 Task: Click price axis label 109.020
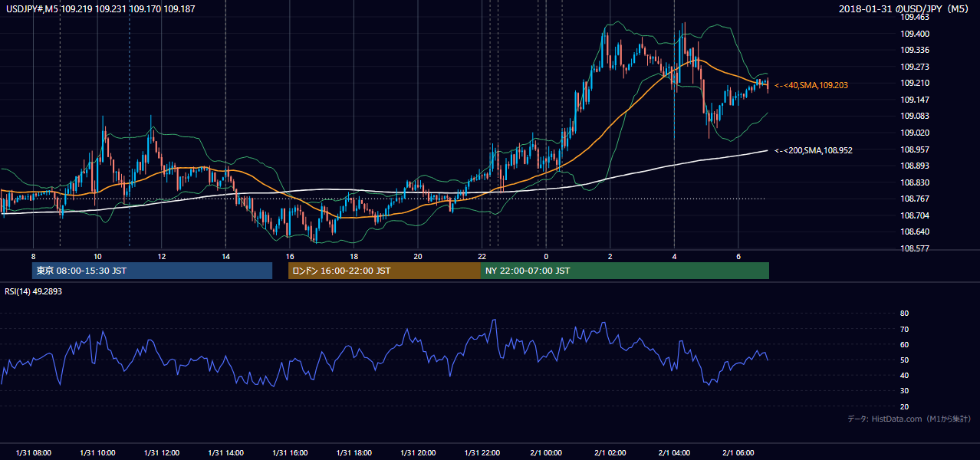click(916, 133)
